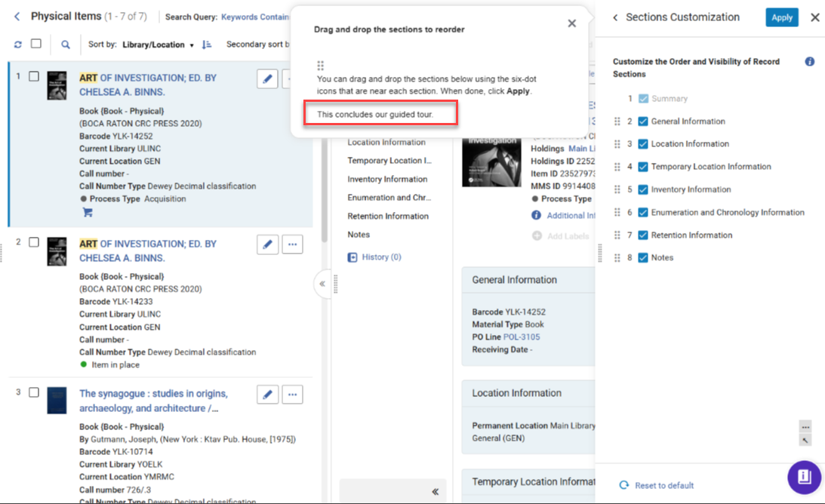Image resolution: width=825 pixels, height=504 pixels.
Task: Go back from Sections Customization panel
Action: click(615, 17)
